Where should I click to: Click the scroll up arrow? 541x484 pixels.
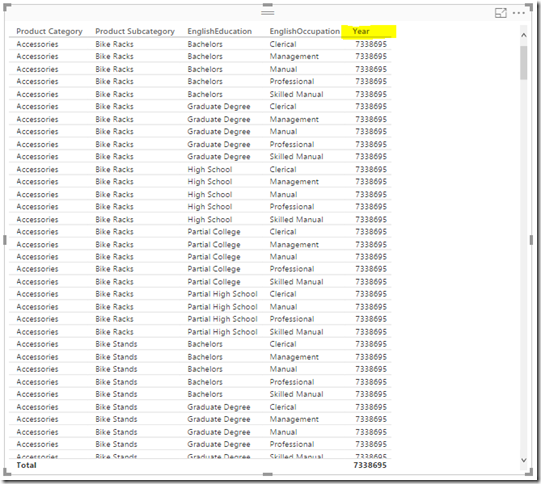click(523, 35)
